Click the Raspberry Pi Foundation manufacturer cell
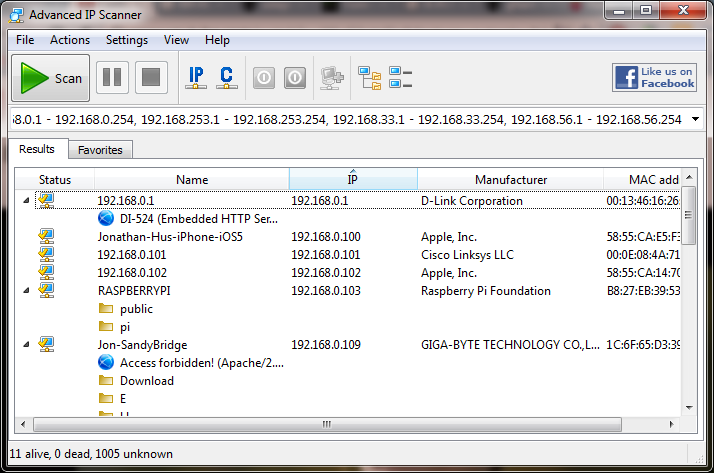The height and width of the screenshot is (473, 714). click(x=485, y=291)
